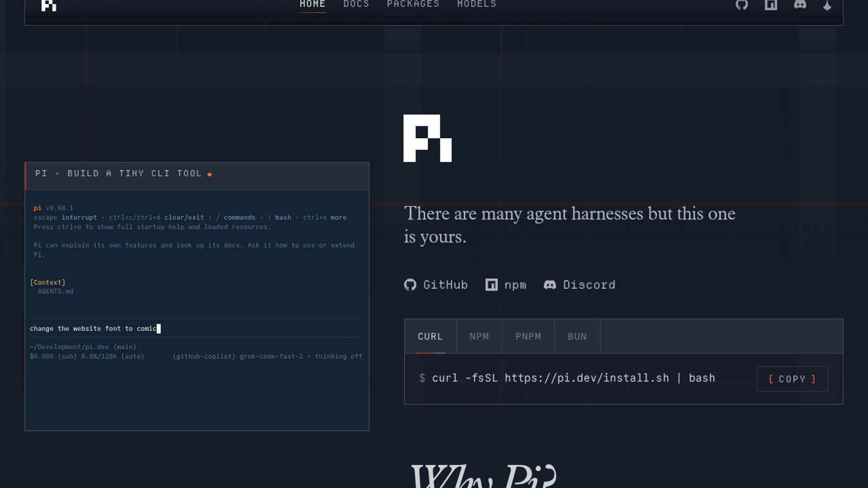Viewport: 868px width, 488px height.
Task: Click the spade-shaped icon in top navigation
Action: coord(827,5)
